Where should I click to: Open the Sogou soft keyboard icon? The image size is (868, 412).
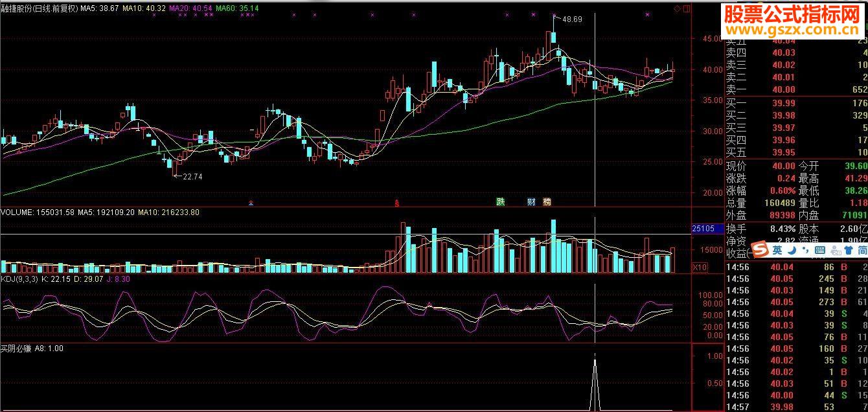click(819, 250)
